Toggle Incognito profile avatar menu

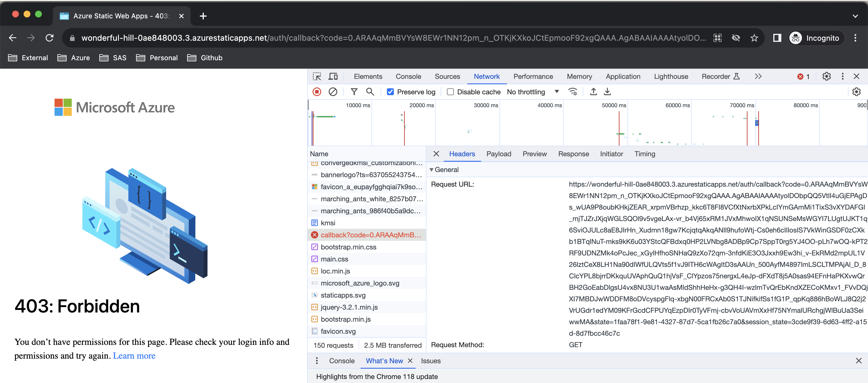point(796,38)
